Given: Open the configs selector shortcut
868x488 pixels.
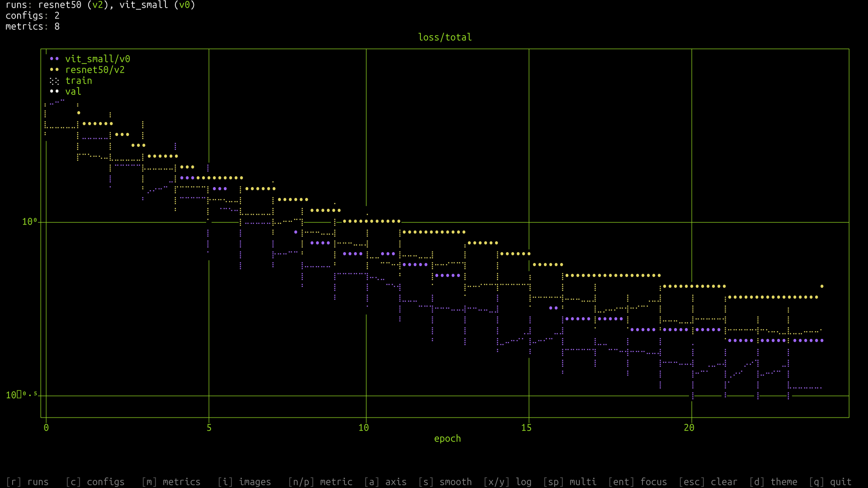Looking at the screenshot, I should tap(95, 482).
